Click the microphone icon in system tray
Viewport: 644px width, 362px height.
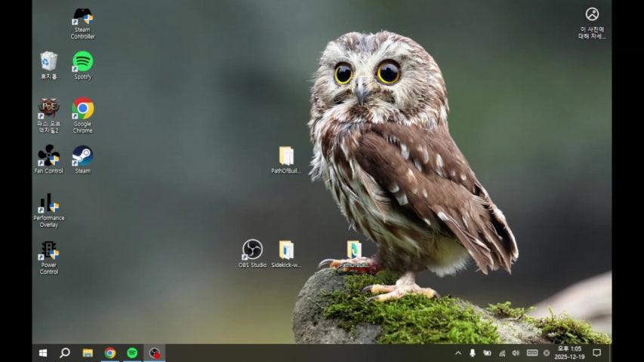click(473, 353)
